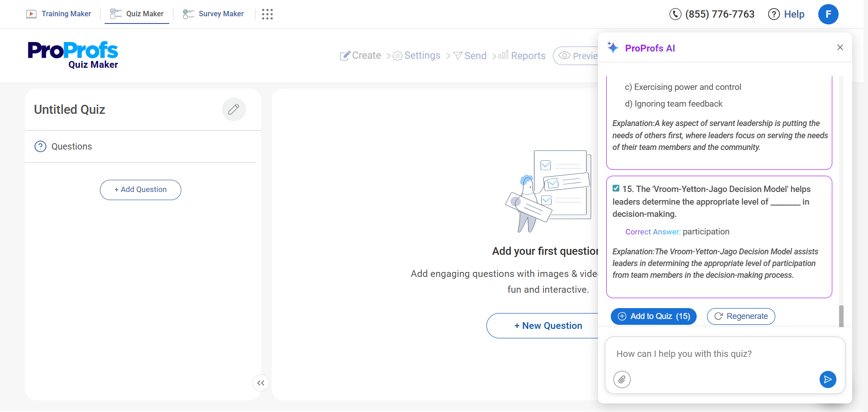Click the Help question mark icon
This screenshot has width=868, height=412.
pyautogui.click(x=774, y=14)
